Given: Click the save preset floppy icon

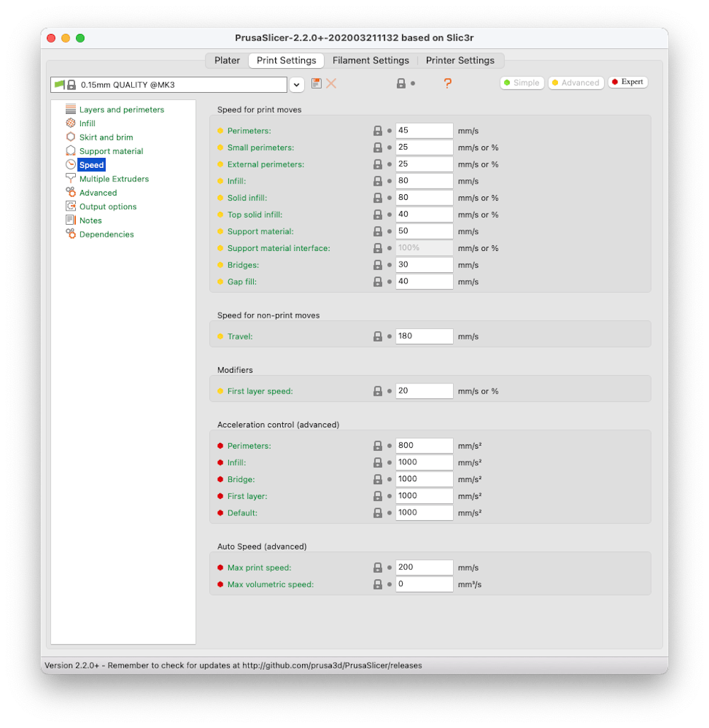Looking at the screenshot, I should click(316, 84).
